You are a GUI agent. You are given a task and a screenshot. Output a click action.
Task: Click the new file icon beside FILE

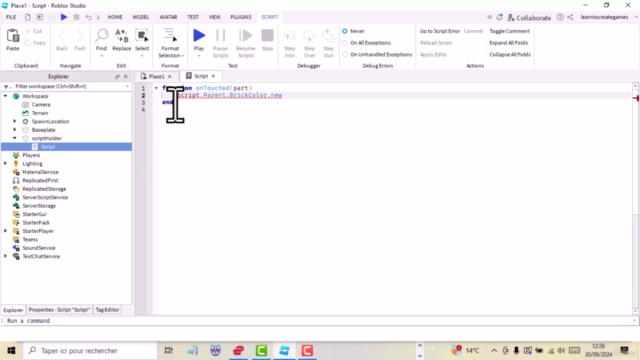[x=27, y=17]
